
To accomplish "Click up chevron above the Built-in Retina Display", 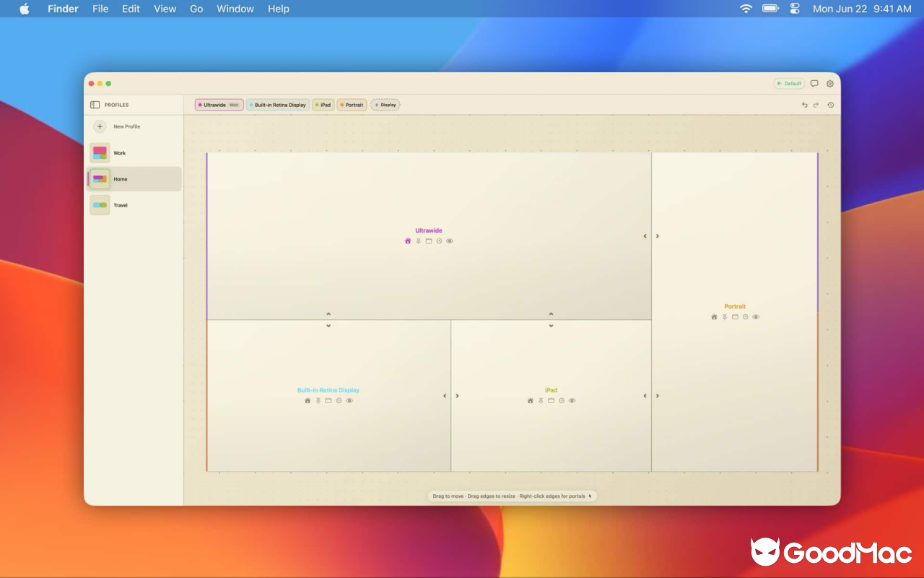I will click(x=328, y=314).
